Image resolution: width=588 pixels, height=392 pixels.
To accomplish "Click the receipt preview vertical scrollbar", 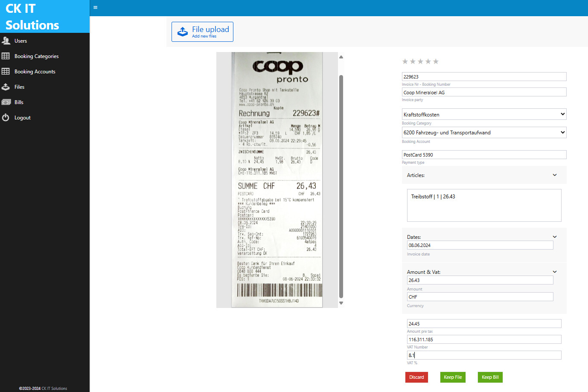I will 341,186.
